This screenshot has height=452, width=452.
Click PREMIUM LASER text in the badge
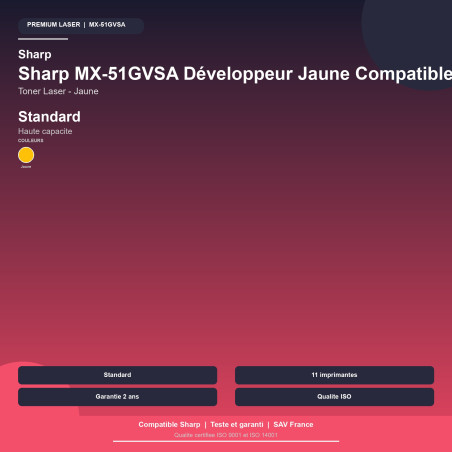54,25
